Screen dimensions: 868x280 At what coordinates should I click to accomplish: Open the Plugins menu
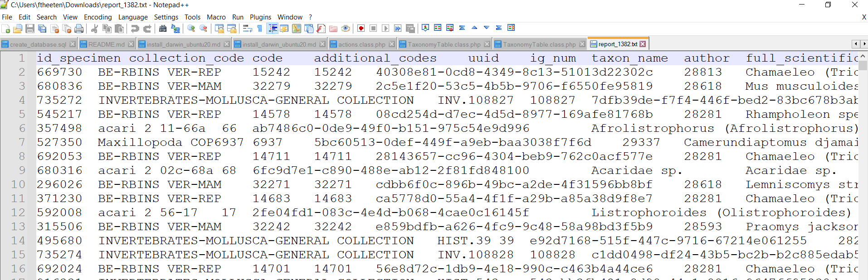pyautogui.click(x=260, y=17)
